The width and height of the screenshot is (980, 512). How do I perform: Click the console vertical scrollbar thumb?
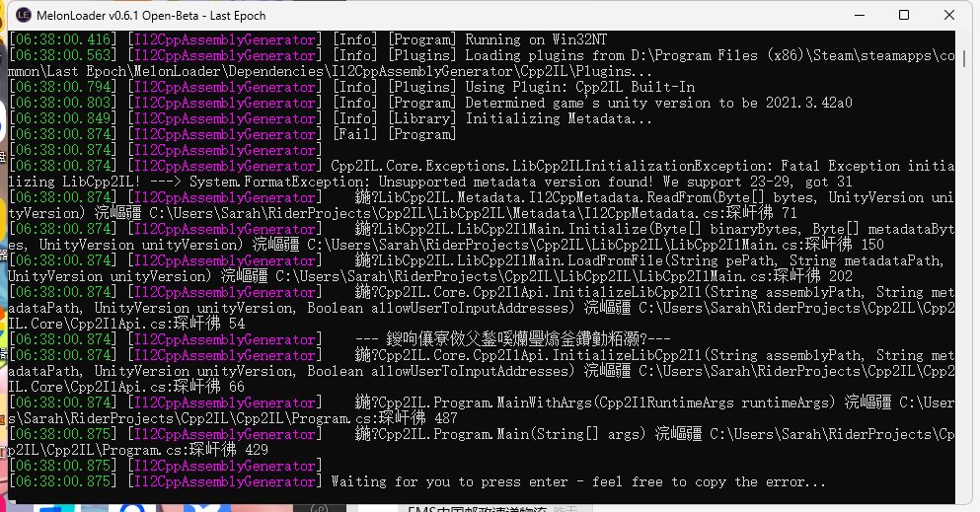pos(964,57)
